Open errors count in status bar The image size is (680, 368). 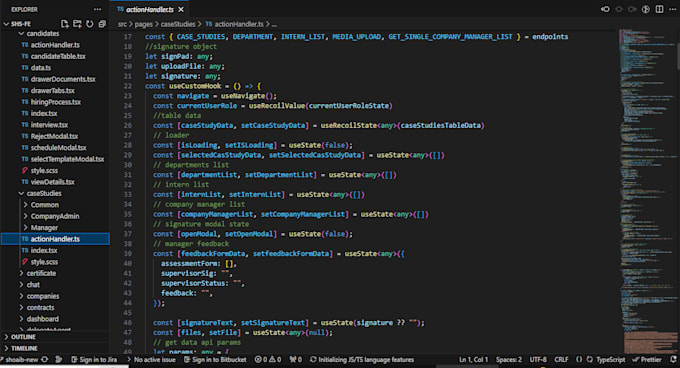[x=261, y=359]
